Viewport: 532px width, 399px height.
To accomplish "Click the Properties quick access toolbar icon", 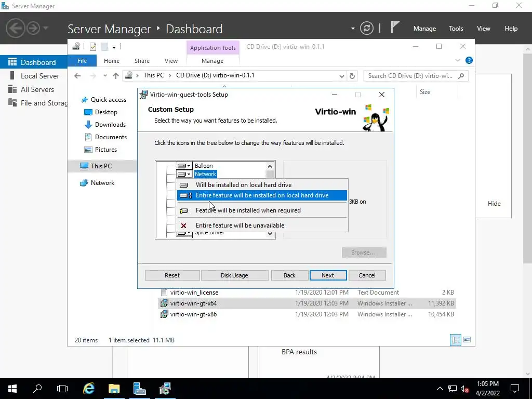I will (x=92, y=47).
